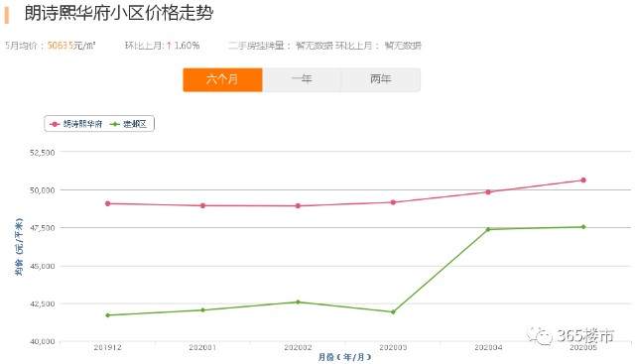
Task: Click the 201912 x-axis label
Action: click(108, 347)
